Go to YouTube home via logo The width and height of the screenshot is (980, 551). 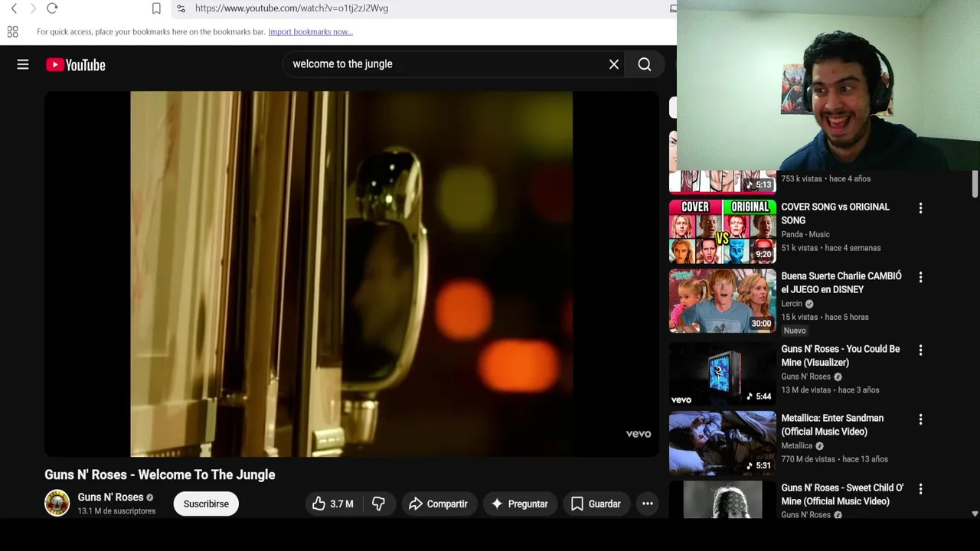[75, 65]
